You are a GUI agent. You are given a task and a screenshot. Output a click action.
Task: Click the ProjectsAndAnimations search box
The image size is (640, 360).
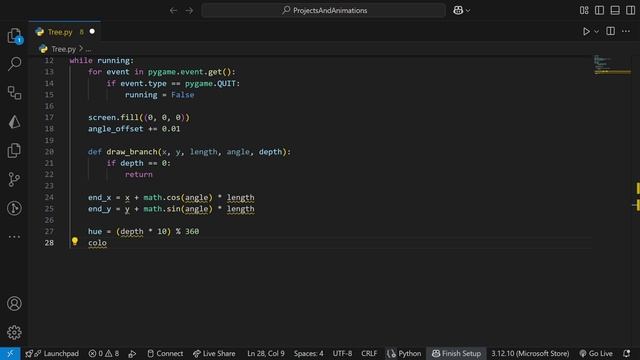324,10
